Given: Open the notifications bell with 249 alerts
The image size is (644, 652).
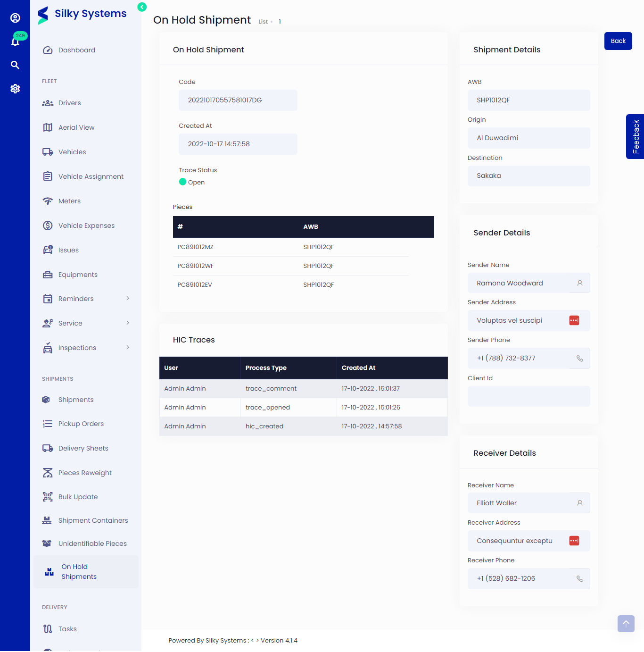Looking at the screenshot, I should 15,41.
